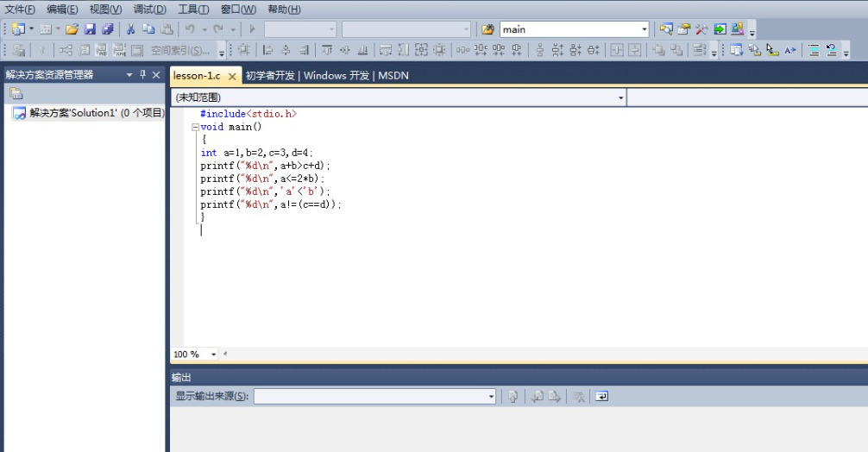Viewport: 868px width, 452px height.
Task: Click the New Project toolbar icon
Action: pos(17,29)
